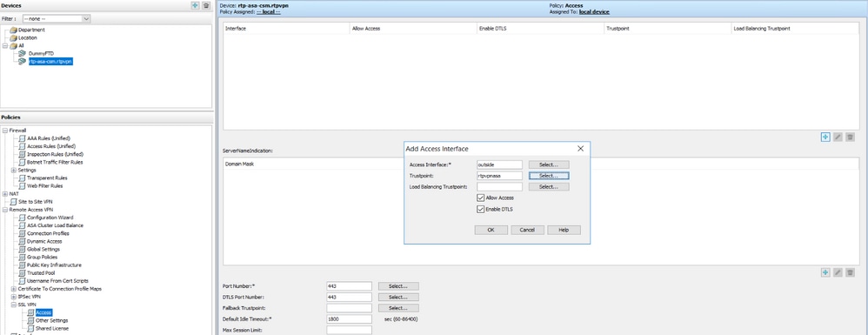Click the delete device trash icon

(206, 5)
